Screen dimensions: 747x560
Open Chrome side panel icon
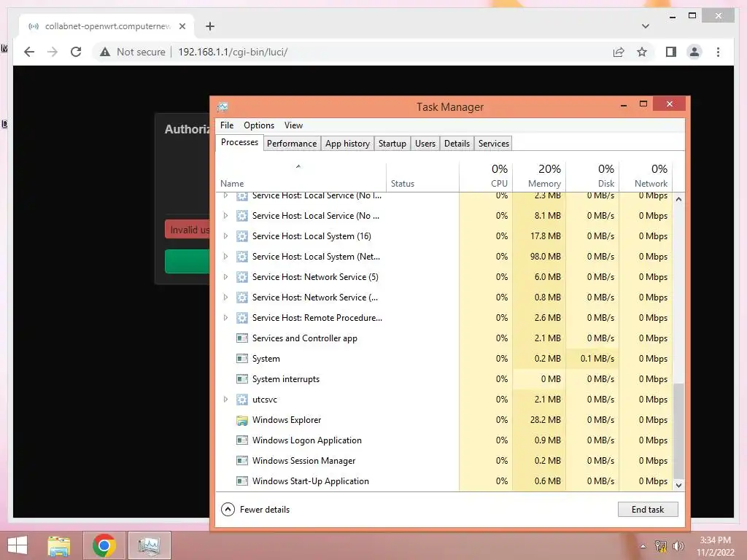point(671,52)
